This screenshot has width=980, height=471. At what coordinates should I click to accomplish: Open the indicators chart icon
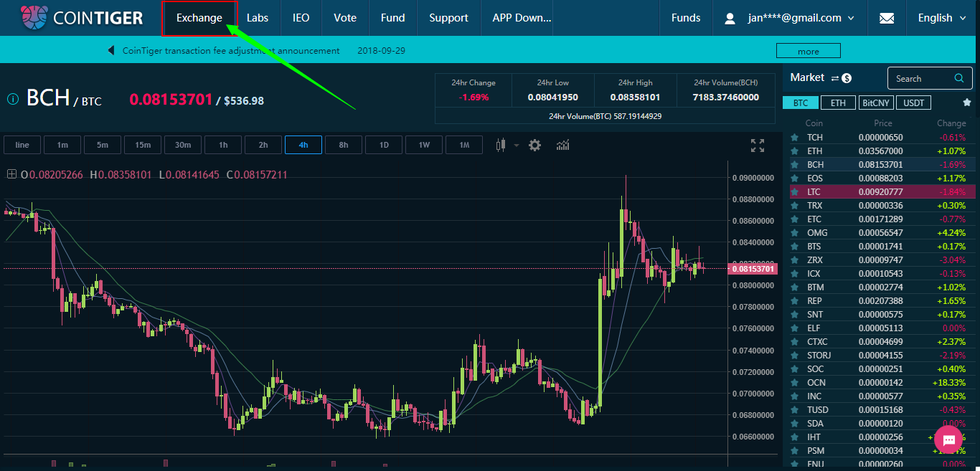coord(562,145)
